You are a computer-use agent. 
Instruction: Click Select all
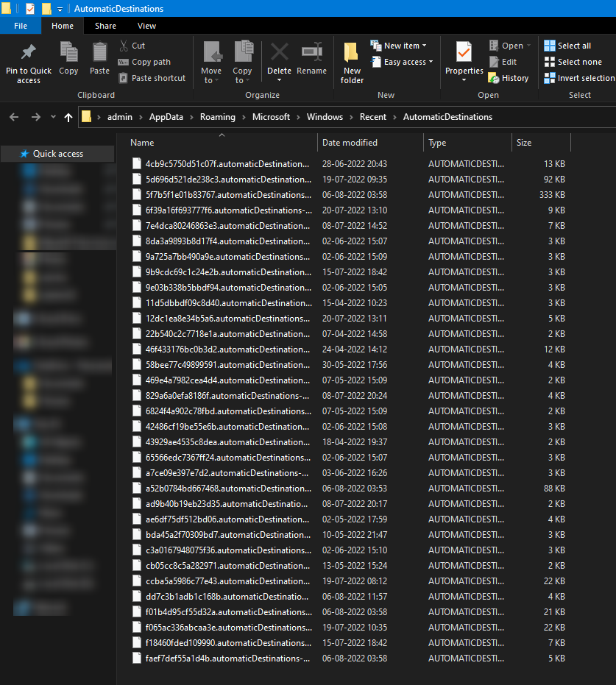point(567,46)
